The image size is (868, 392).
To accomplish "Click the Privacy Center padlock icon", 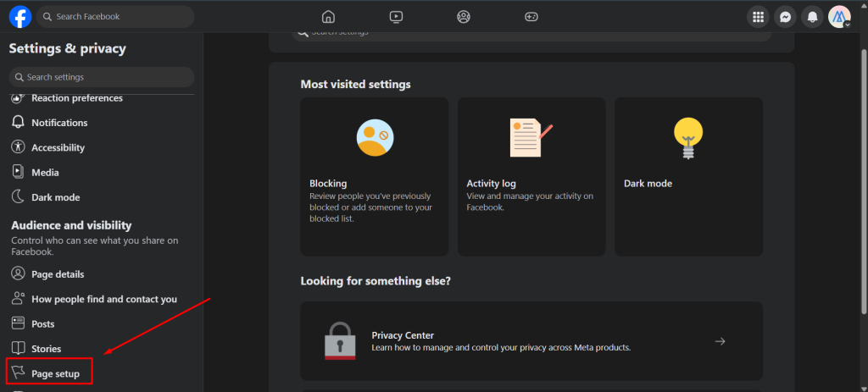I will pyautogui.click(x=339, y=341).
